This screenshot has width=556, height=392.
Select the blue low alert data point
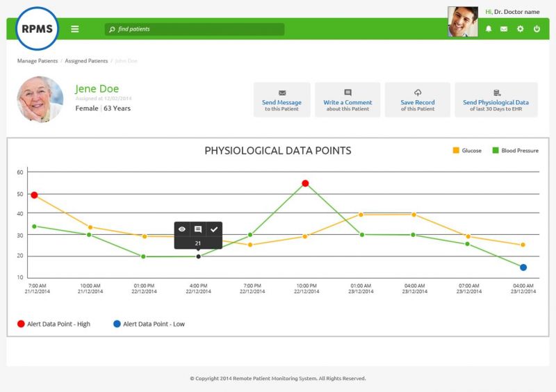(x=523, y=268)
